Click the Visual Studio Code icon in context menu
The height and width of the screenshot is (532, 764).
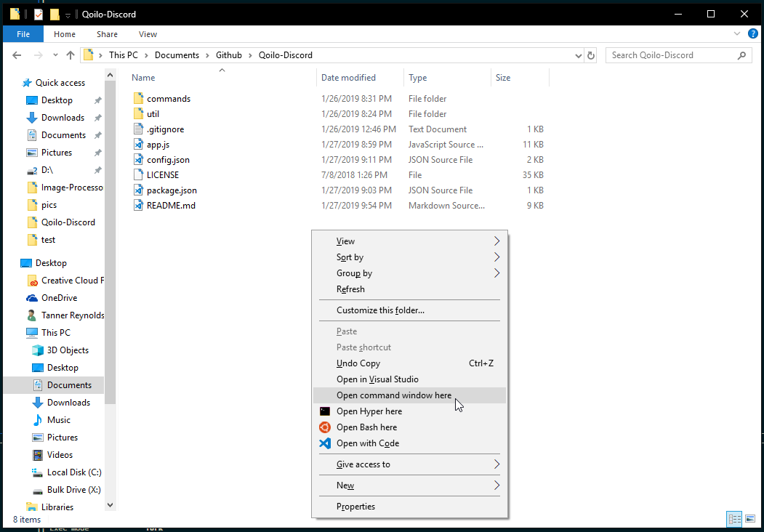click(324, 443)
